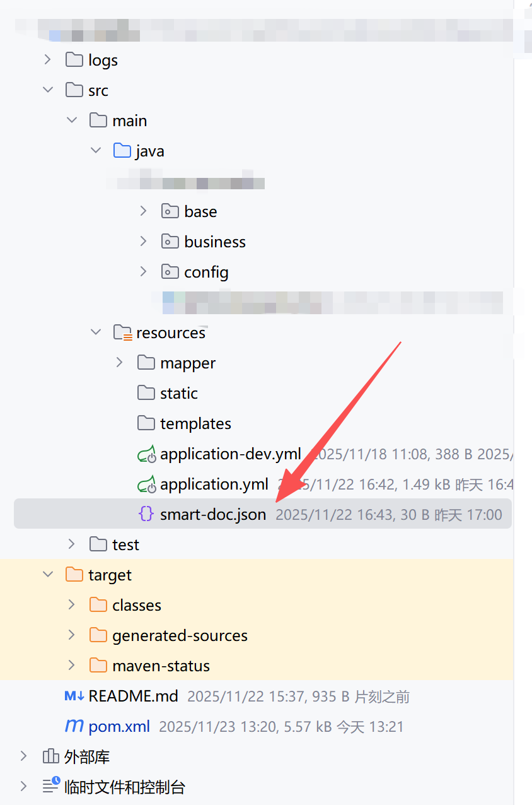Click the smart-doc.json file icon
532x805 pixels.
point(146,514)
